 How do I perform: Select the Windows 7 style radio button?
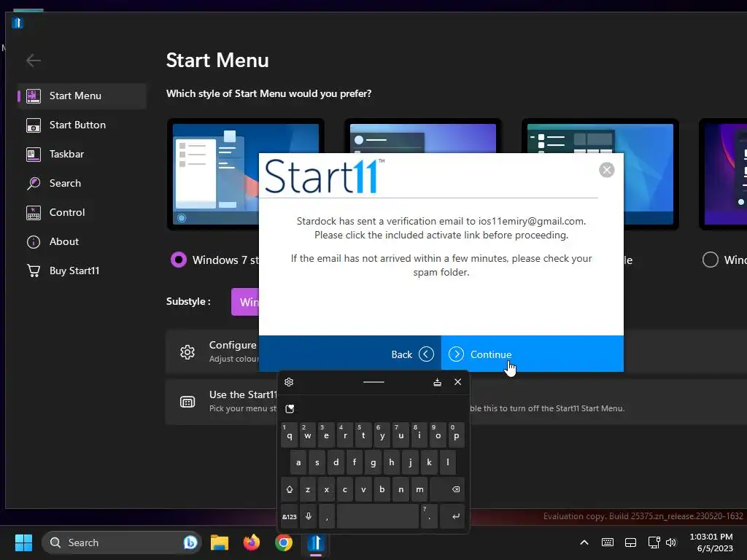click(x=179, y=260)
